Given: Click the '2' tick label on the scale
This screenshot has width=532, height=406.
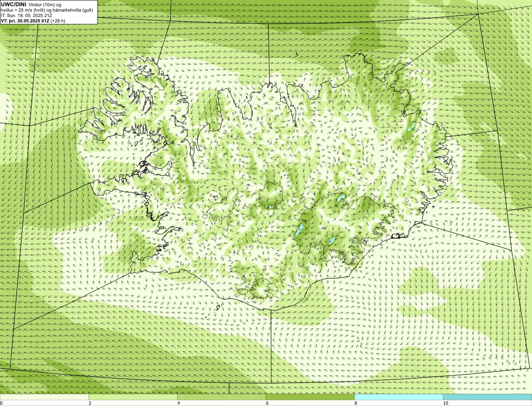Looking at the screenshot, I should (x=90, y=403).
